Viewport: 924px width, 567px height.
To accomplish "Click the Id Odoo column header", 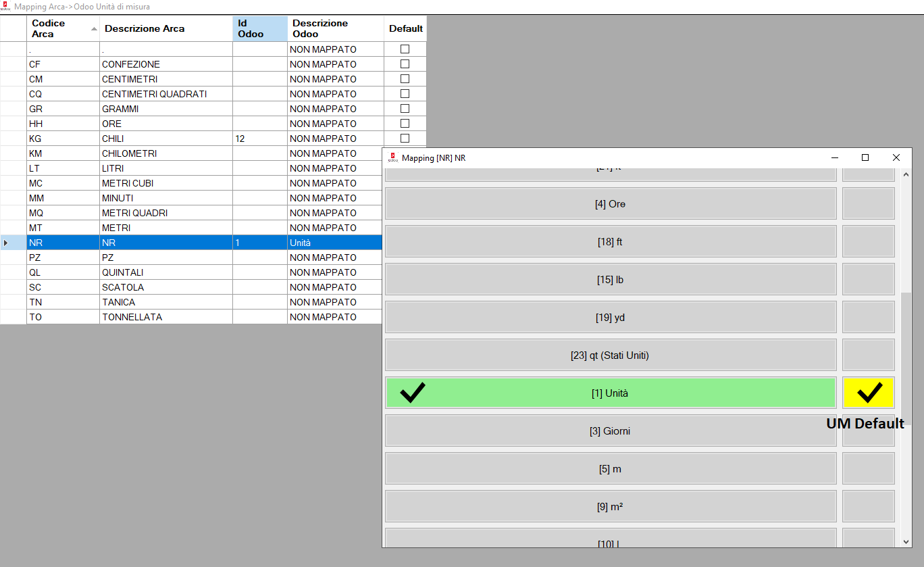I will [x=259, y=28].
